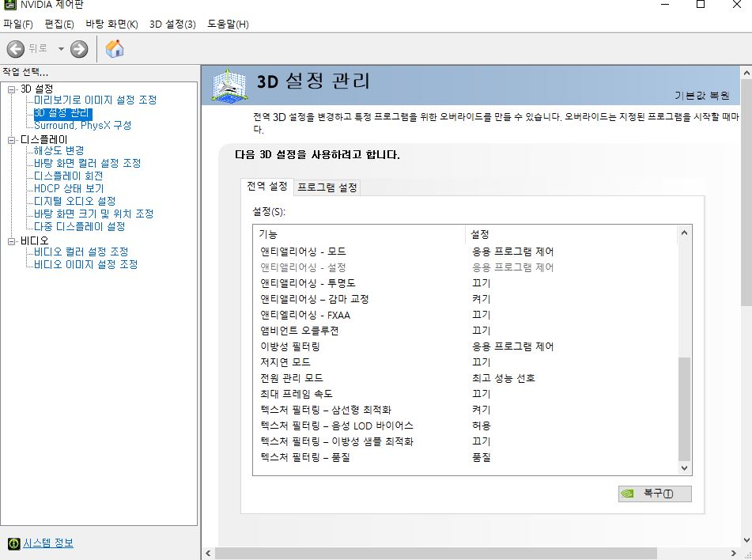
Task: Click the 설정 column header
Action: pos(571,234)
